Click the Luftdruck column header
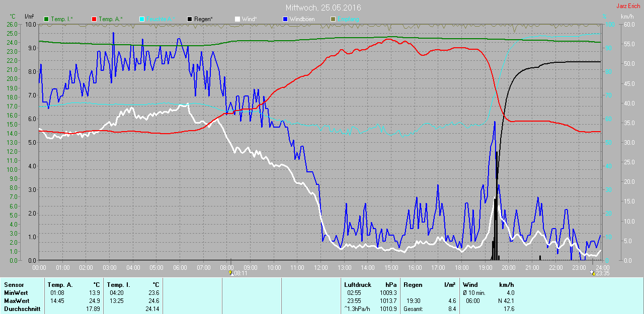The image size is (644, 314). 358,285
